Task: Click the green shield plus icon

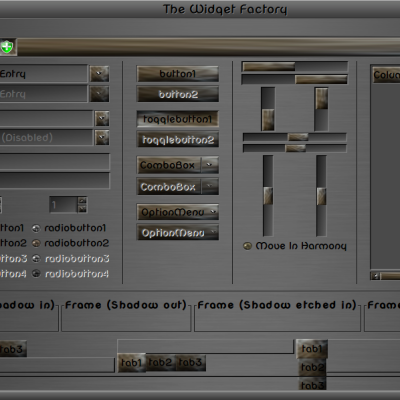Action: (6, 47)
